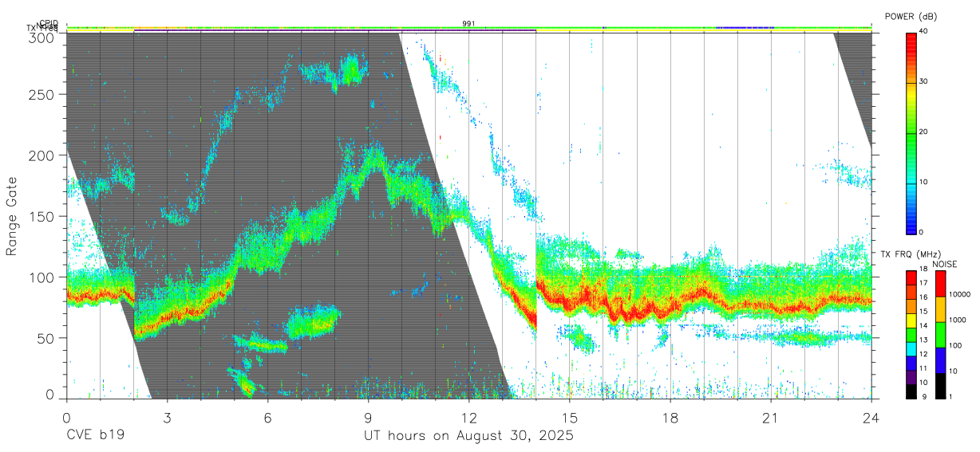
Task: Click the 1 label on the NOISE scale
Action: tap(951, 396)
